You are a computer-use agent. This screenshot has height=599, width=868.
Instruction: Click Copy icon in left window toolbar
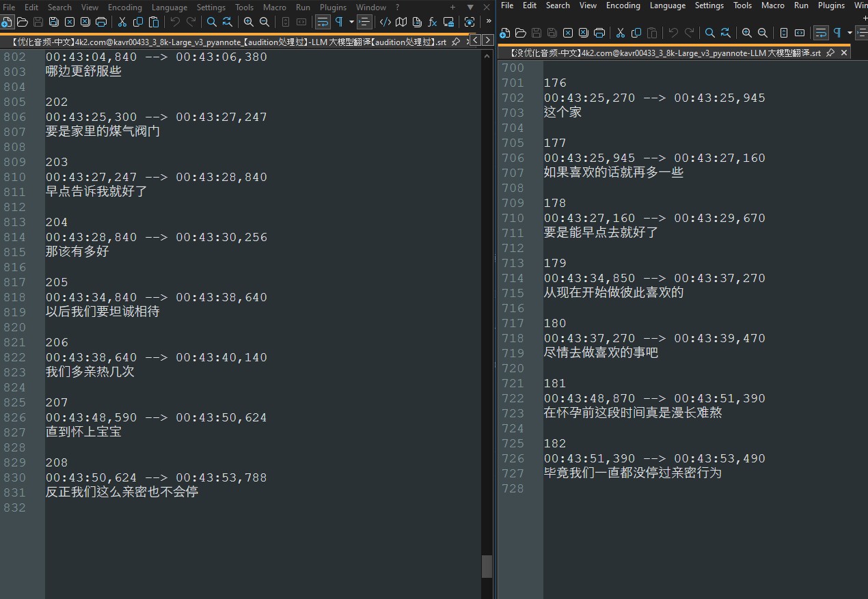[138, 22]
